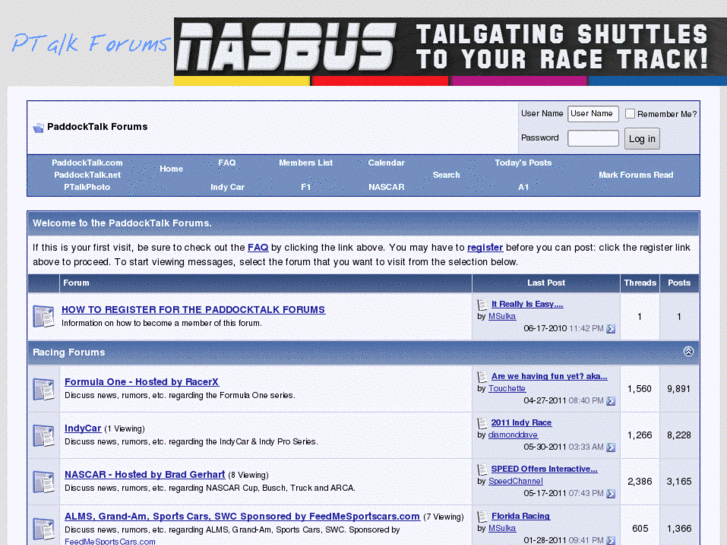Open Calendar in navigation bar
Image resolution: width=727 pixels, height=545 pixels.
[386, 163]
